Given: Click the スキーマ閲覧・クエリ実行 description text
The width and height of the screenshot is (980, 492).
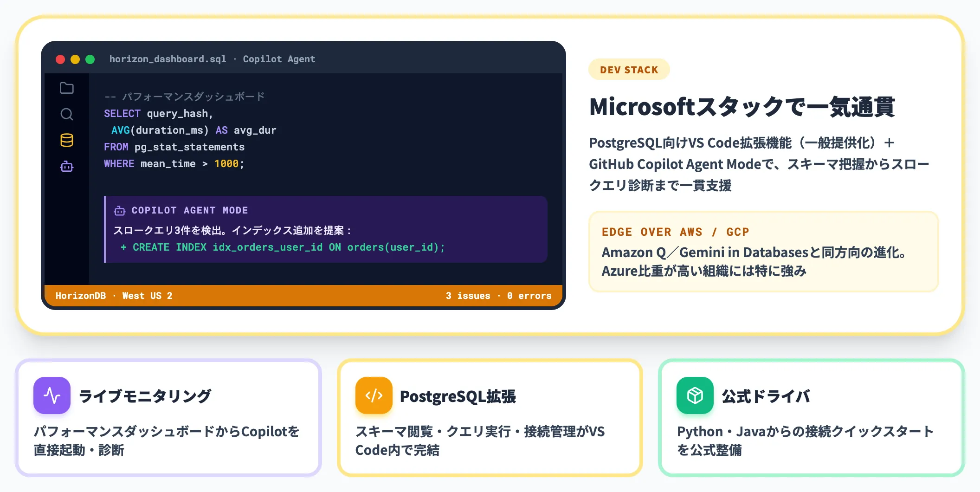Looking at the screenshot, I should tap(480, 440).
